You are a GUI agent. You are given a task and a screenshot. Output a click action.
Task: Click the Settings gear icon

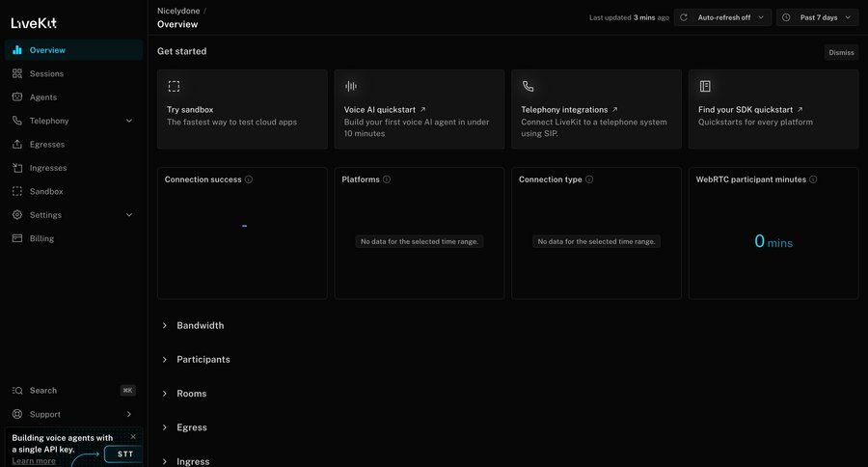pyautogui.click(x=17, y=214)
